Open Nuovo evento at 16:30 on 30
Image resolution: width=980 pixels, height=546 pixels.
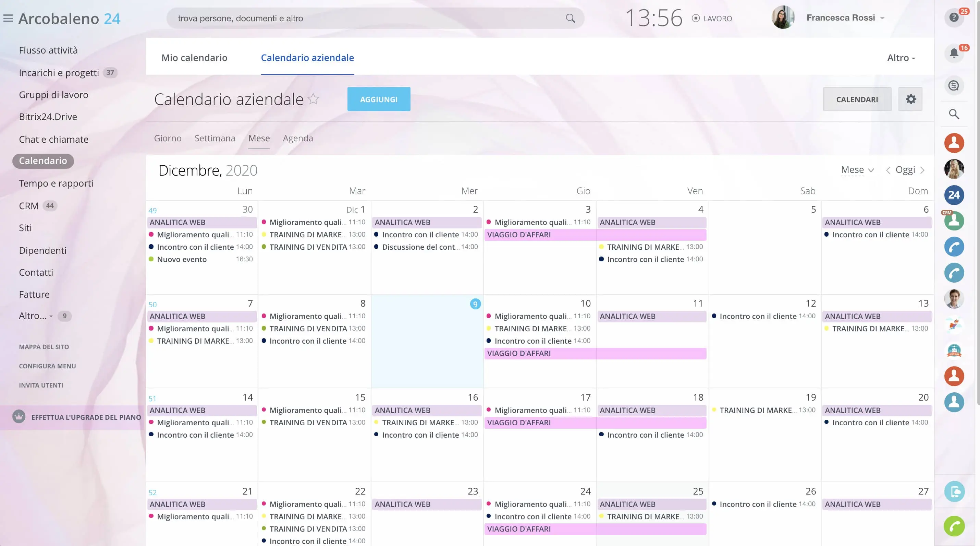pyautogui.click(x=201, y=259)
